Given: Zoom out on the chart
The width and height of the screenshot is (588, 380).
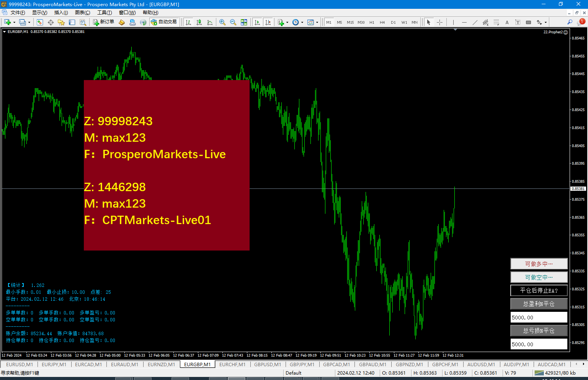Looking at the screenshot, I should pos(233,22).
